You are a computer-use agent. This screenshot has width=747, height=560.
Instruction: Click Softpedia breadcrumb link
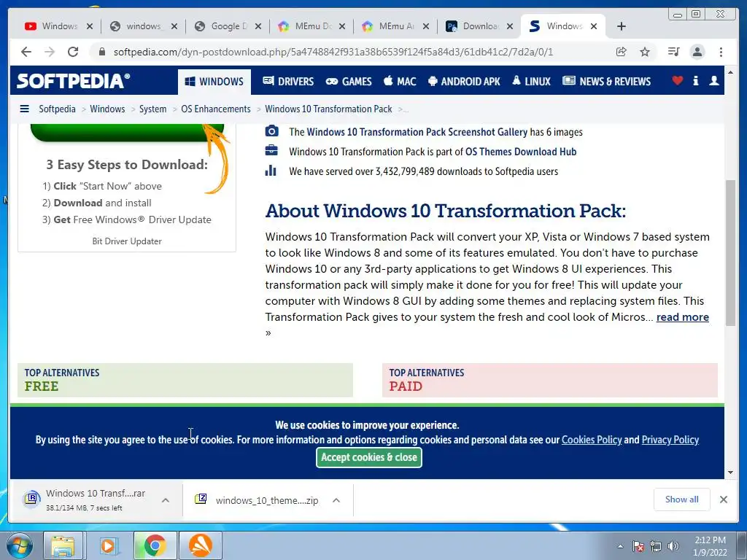tap(57, 109)
